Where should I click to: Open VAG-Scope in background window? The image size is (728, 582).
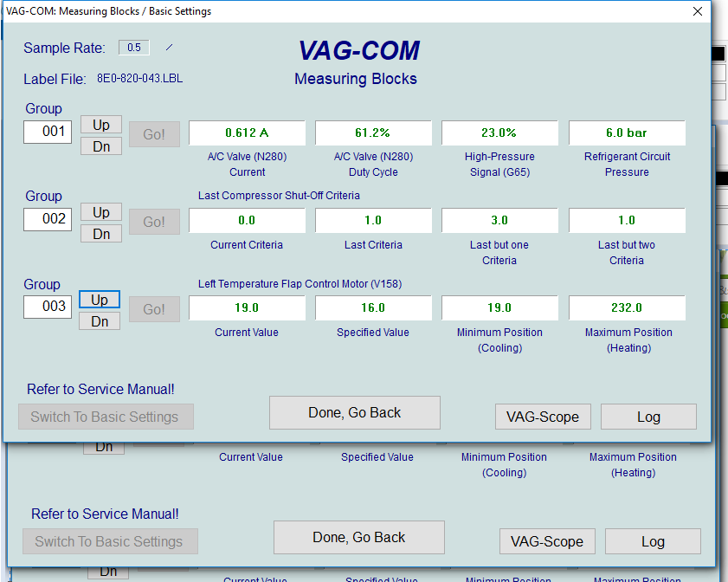pyautogui.click(x=547, y=541)
